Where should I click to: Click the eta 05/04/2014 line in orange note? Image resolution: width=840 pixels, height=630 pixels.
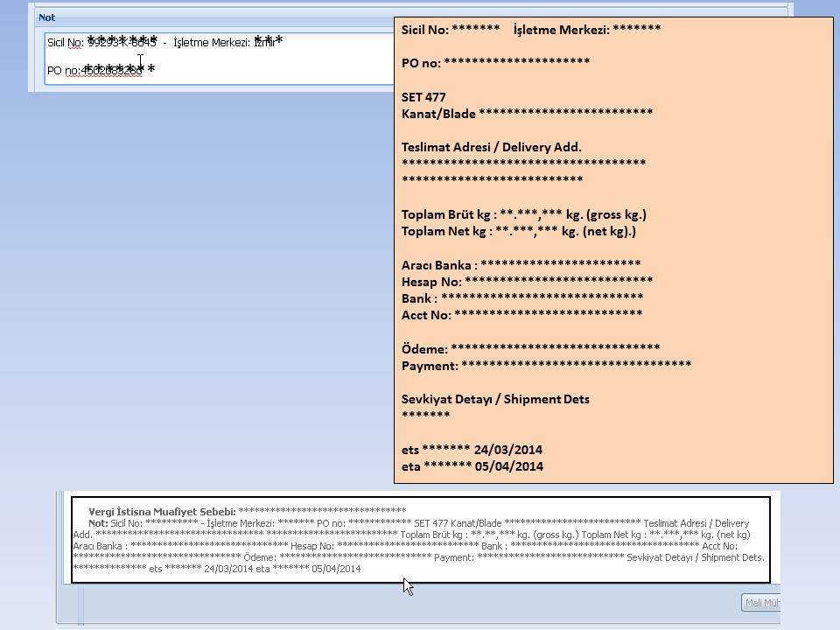(472, 466)
